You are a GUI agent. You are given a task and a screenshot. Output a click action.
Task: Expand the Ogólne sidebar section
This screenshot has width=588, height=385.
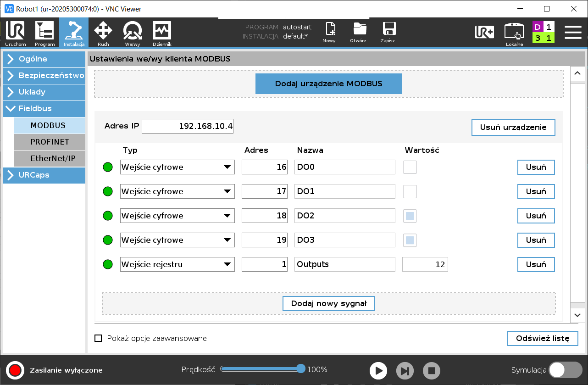point(44,59)
